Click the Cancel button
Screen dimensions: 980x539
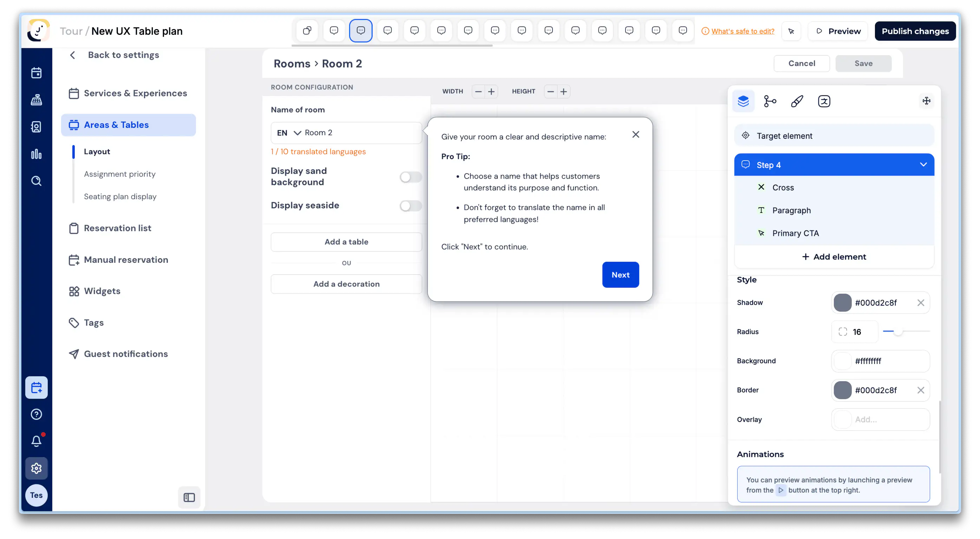(802, 64)
